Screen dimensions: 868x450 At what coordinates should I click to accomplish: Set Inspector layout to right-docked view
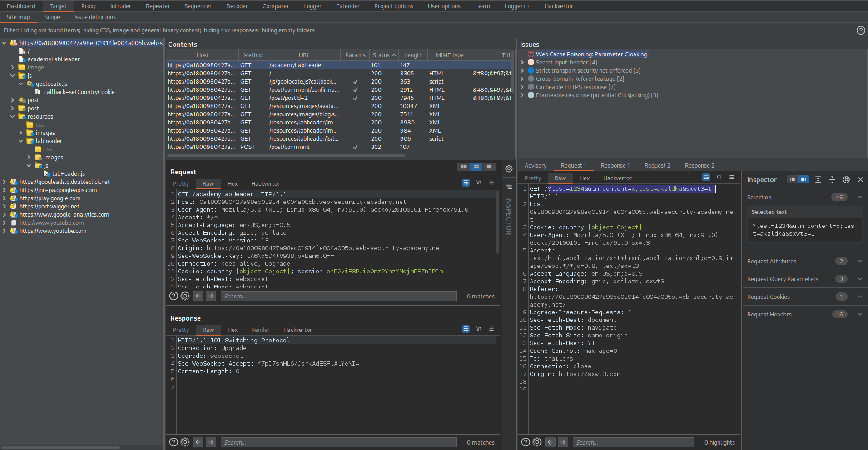[804, 179]
